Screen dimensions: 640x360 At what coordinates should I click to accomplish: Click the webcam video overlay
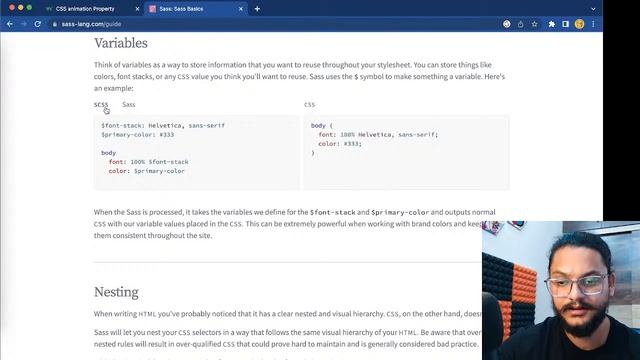(561, 290)
